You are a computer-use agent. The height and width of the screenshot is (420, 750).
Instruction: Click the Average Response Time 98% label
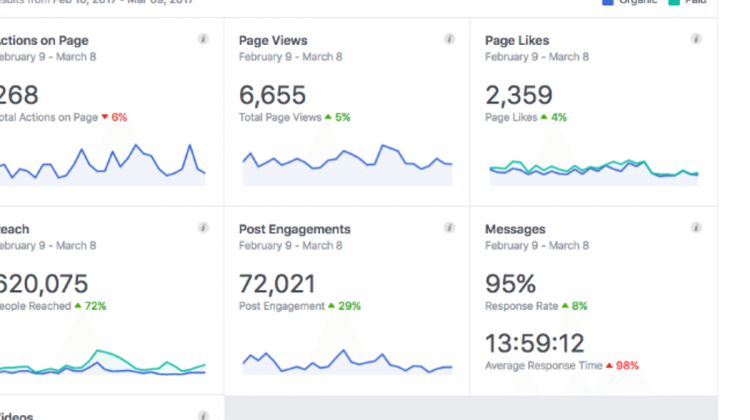[562, 365]
